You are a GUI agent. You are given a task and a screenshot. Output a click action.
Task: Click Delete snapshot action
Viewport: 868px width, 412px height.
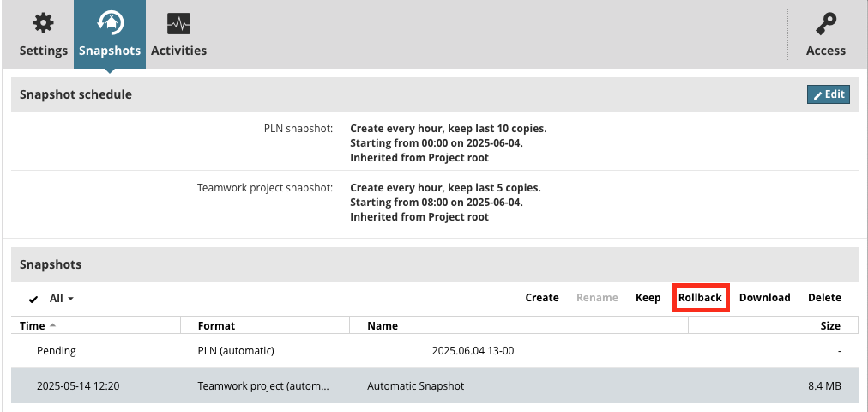pos(824,298)
